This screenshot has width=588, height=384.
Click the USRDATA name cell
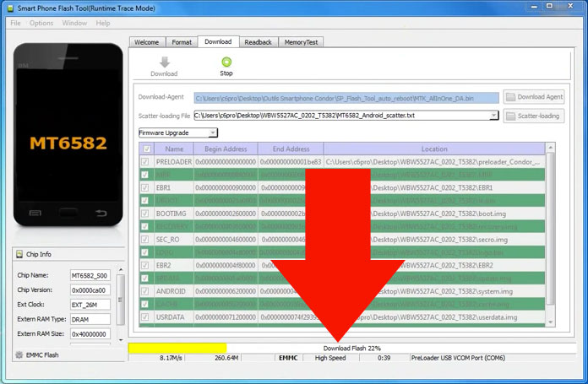tap(174, 317)
